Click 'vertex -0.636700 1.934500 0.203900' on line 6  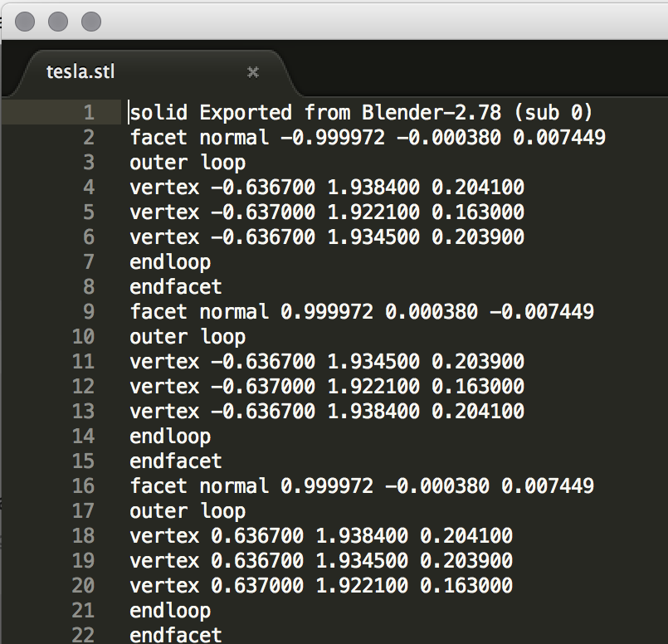pos(327,237)
